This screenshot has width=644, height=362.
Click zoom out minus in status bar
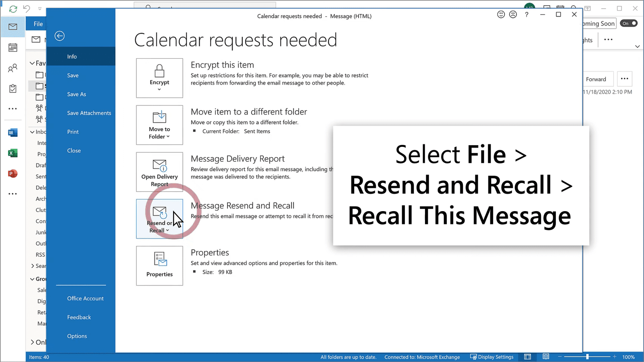[559, 357]
